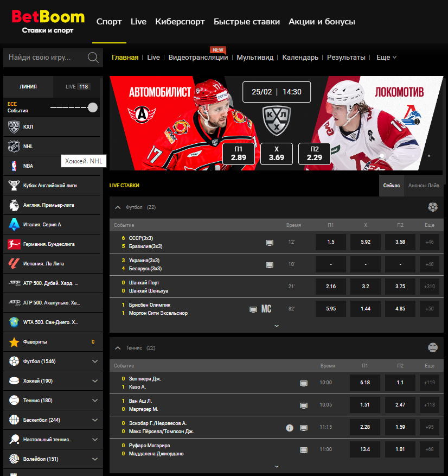Screen dimensions: 448x476
Task: Click the ATP 500 Дубай icon
Action: tap(14, 283)
